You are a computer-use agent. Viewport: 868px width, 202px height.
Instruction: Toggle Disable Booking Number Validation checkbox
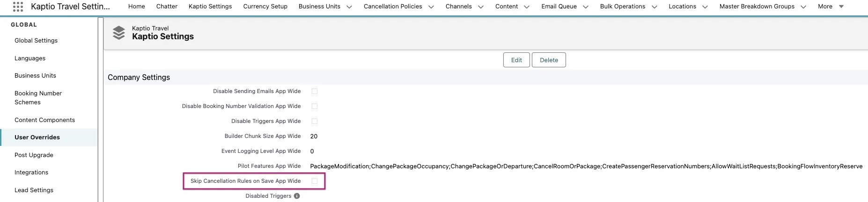click(315, 106)
